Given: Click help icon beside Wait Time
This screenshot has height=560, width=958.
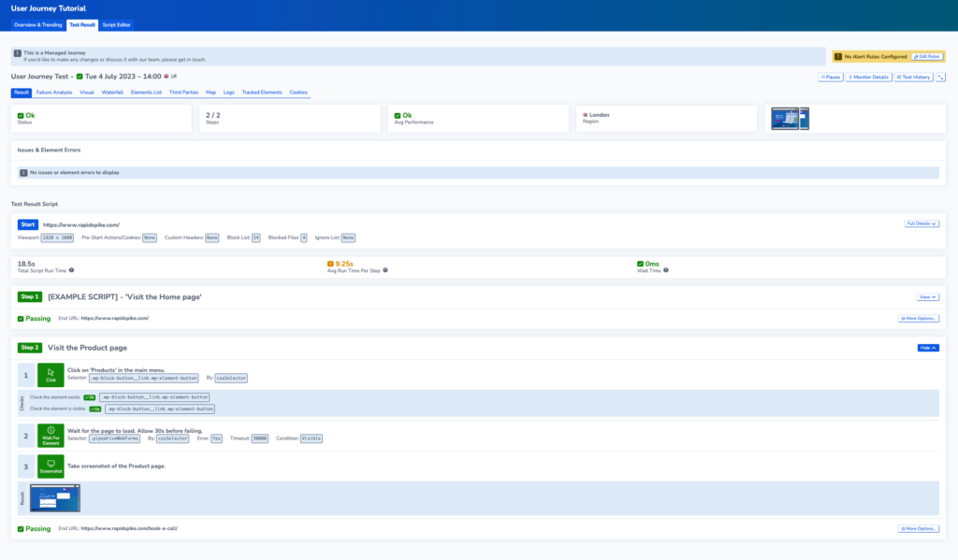Looking at the screenshot, I should (666, 270).
